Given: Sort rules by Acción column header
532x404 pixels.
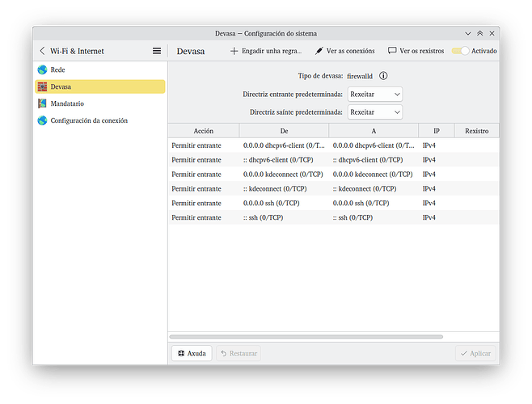Looking at the screenshot, I should (204, 130).
